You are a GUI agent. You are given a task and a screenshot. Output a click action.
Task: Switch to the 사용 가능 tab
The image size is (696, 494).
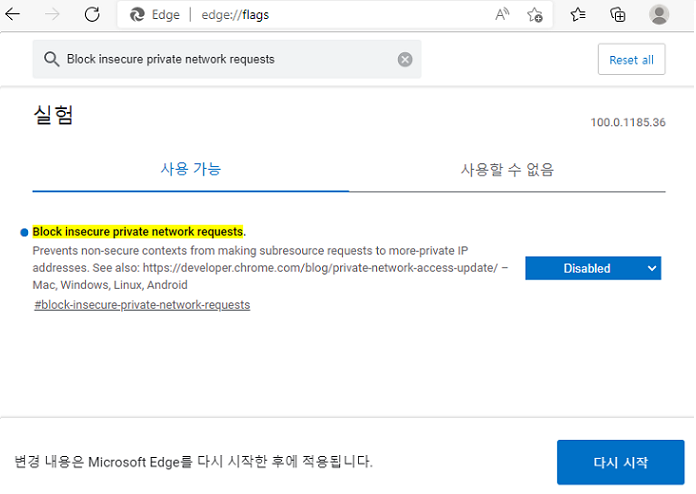pos(191,169)
